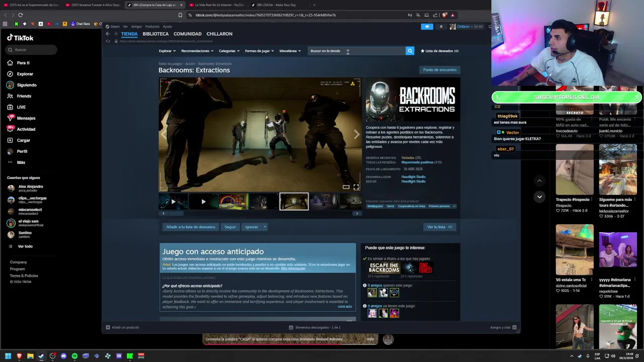Go to next TikTok video down arrow

tap(539, 197)
